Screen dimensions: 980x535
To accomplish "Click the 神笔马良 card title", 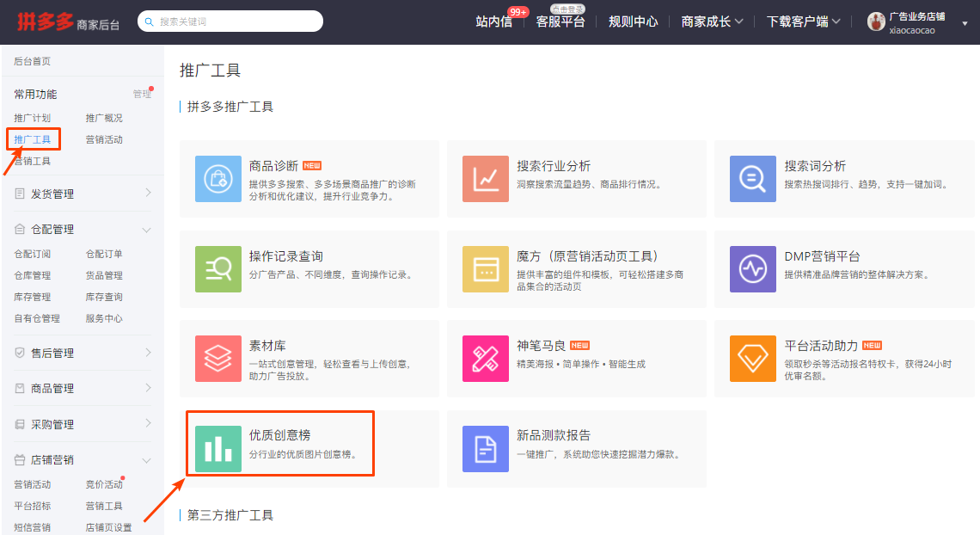I will 541,346.
